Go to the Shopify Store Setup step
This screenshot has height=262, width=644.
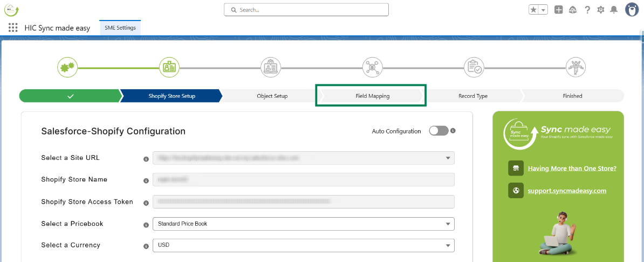click(x=172, y=96)
